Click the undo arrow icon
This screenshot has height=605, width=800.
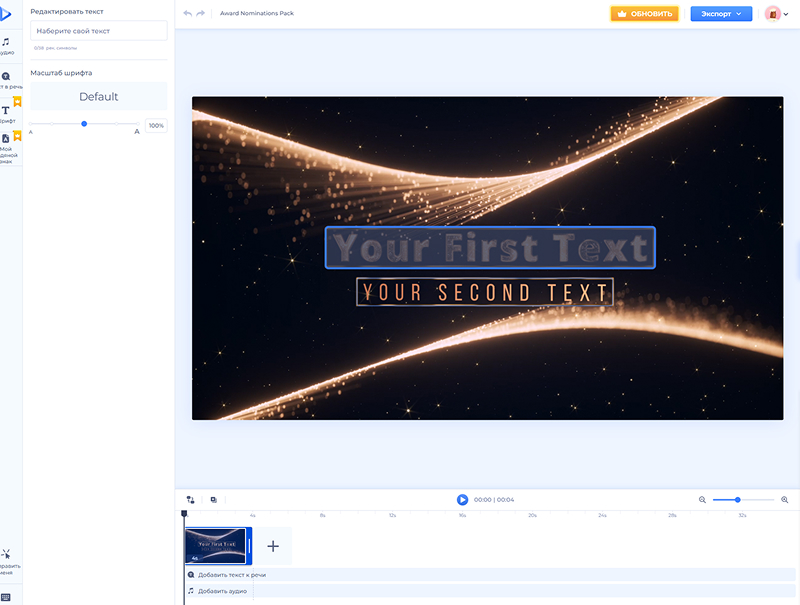(x=187, y=14)
